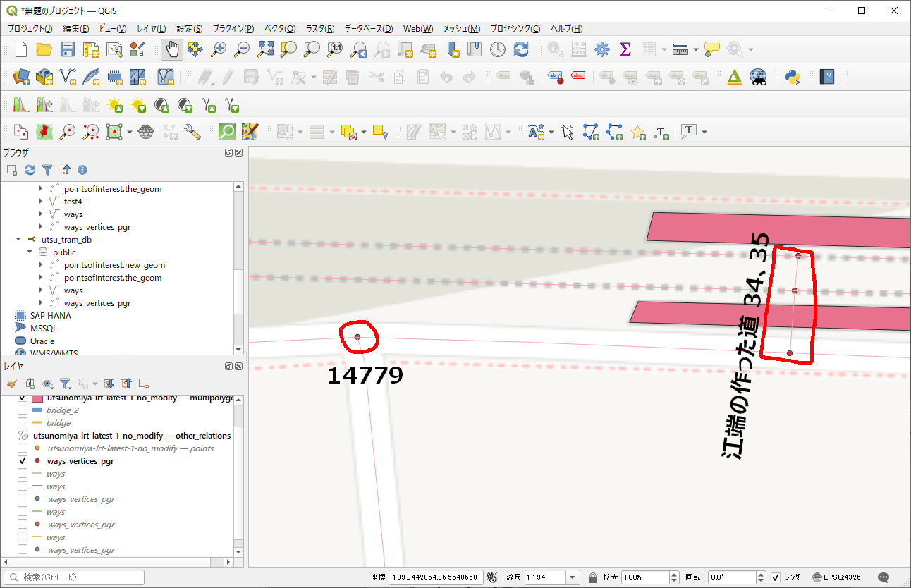Uncheck the ways_vertices_pgr layer checkbox
Screen dimensions: 911x588
23,461
